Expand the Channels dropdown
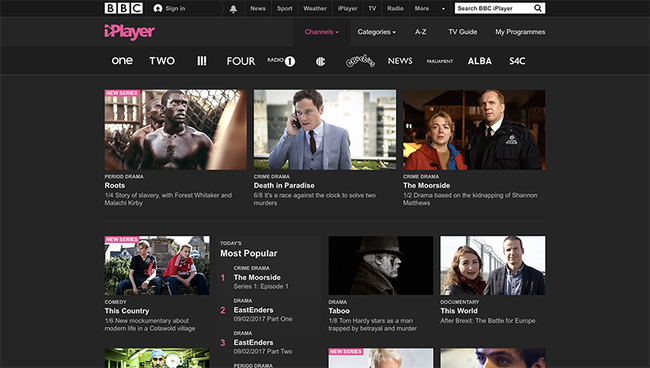 coord(322,32)
